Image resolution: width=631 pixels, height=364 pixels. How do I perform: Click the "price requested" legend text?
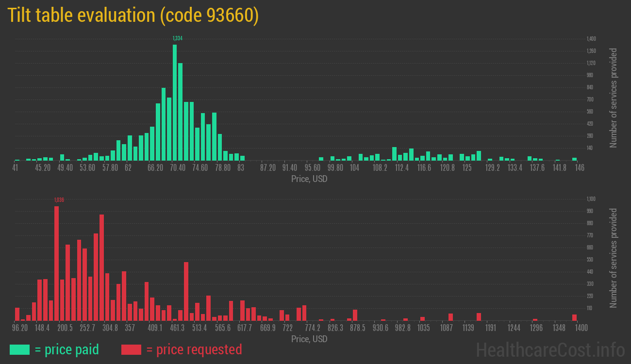[194, 349]
